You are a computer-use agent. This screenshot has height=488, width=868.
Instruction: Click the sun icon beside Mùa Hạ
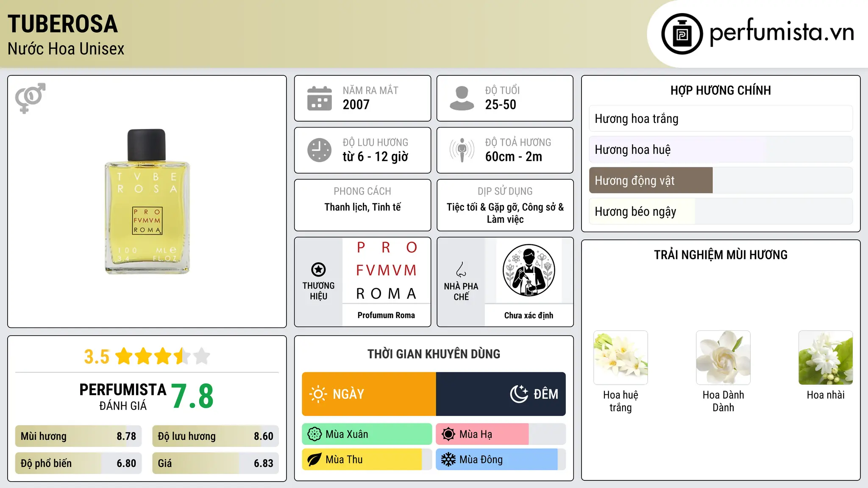448,434
